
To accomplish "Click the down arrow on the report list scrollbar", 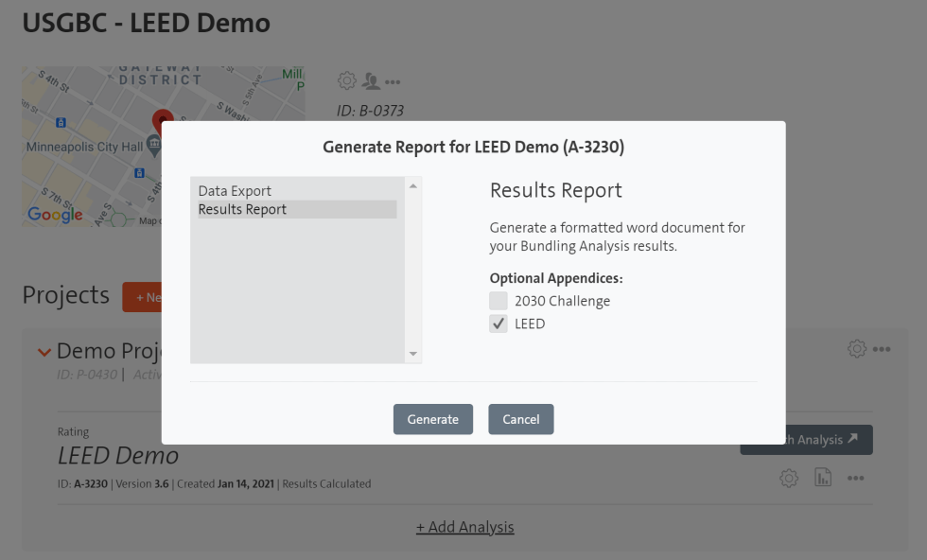I will (x=411, y=353).
